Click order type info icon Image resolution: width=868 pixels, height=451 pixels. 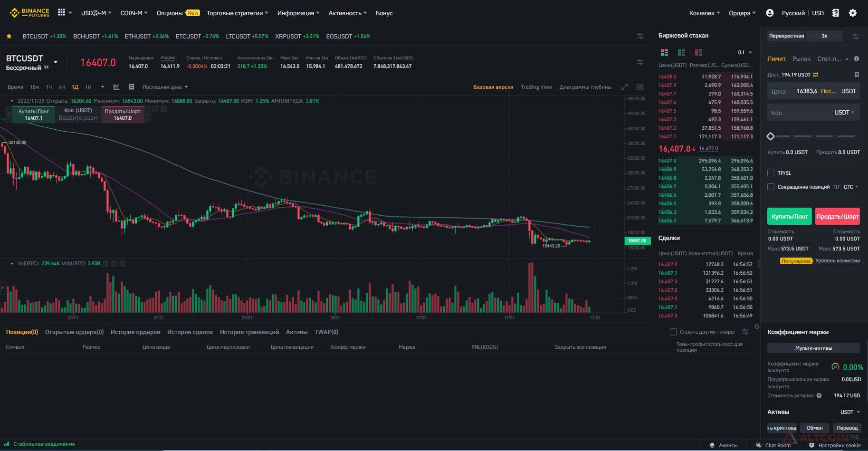click(x=857, y=59)
